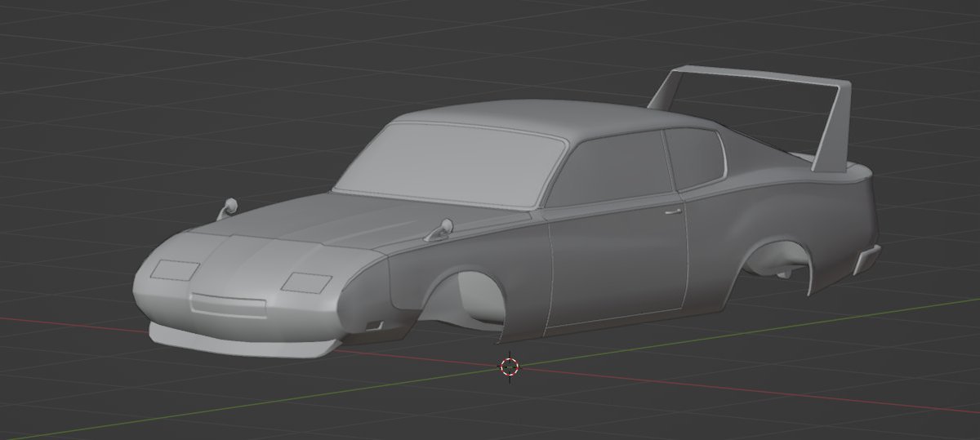
Task: Select the front wheel arch opening
Action: [464, 300]
